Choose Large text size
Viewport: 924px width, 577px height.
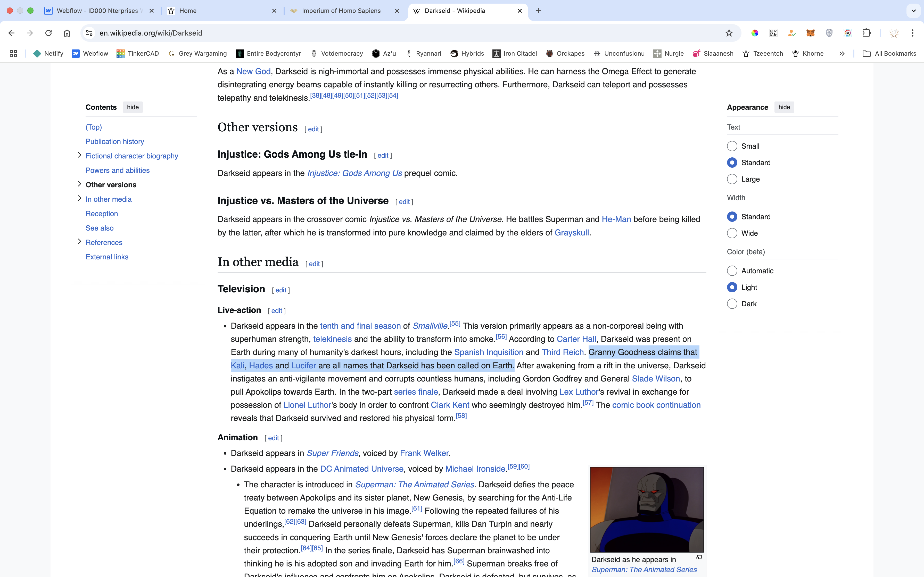coord(732,179)
